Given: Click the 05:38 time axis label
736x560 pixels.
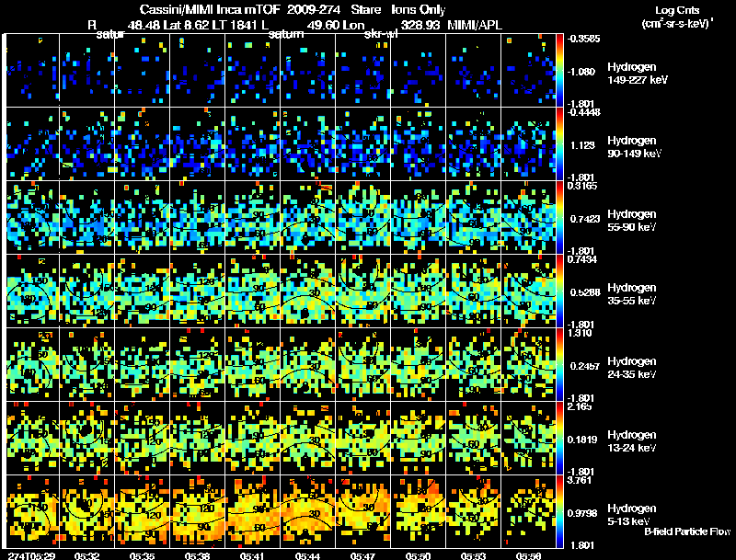Looking at the screenshot, I should coord(197,555).
